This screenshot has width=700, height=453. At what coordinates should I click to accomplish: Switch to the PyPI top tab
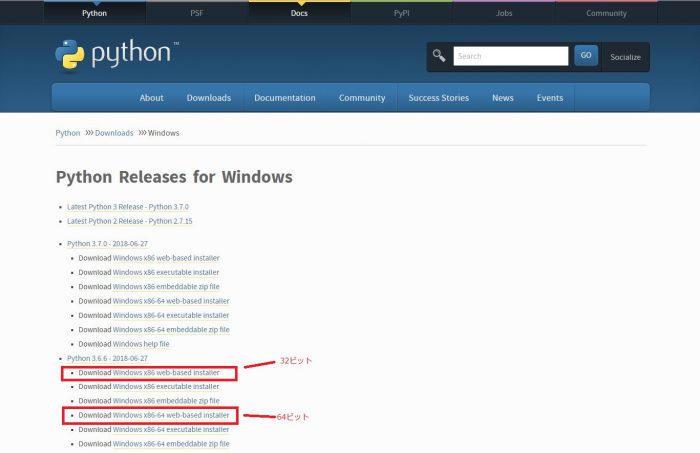pos(401,13)
